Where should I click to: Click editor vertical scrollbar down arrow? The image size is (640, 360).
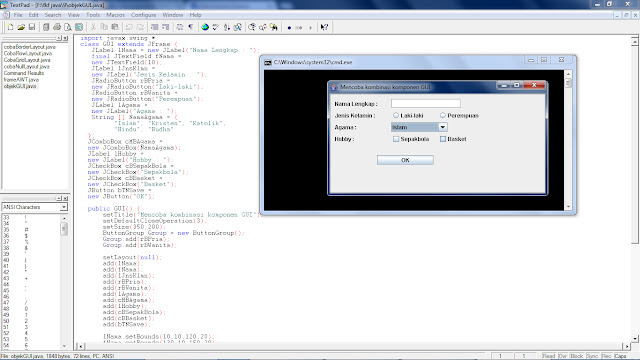pos(635,339)
